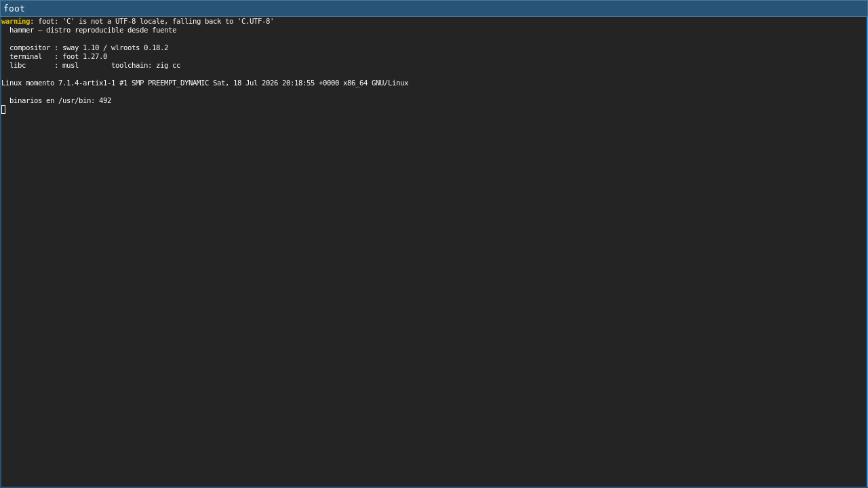The width and height of the screenshot is (868, 488).
Task: Click the musl value text
Action: click(x=71, y=66)
